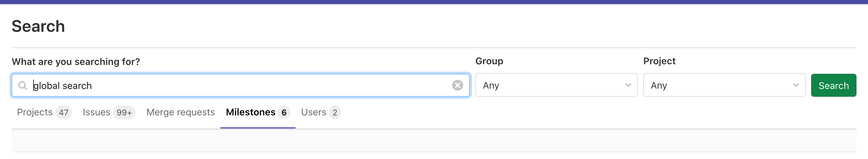Viewport: 868px width, 159px height.
Task: Click the chevron arrow in the Group selector
Action: [628, 85]
